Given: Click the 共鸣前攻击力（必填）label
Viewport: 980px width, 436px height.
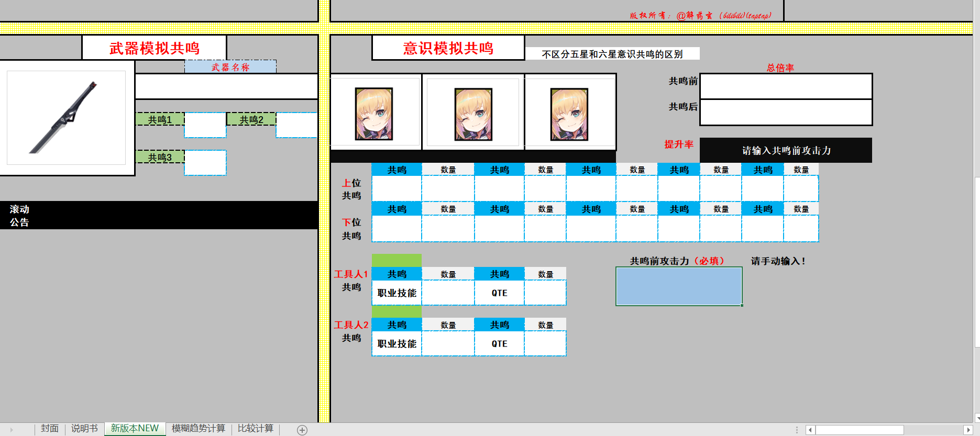Looking at the screenshot, I should (x=677, y=261).
